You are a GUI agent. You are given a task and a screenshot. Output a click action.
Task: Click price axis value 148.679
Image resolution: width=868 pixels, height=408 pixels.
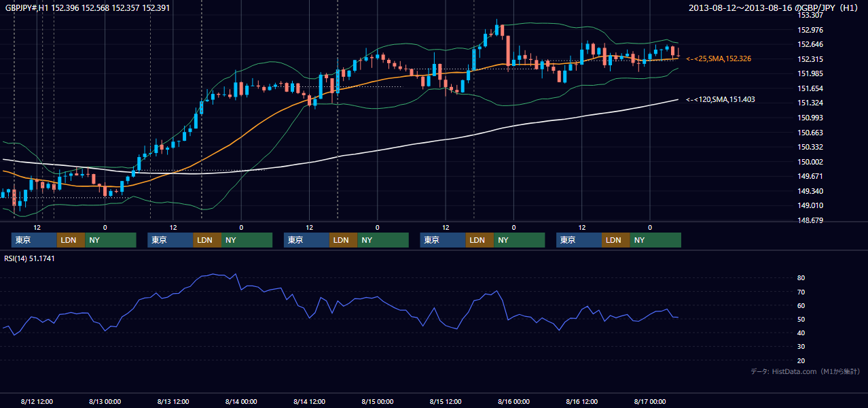point(810,221)
